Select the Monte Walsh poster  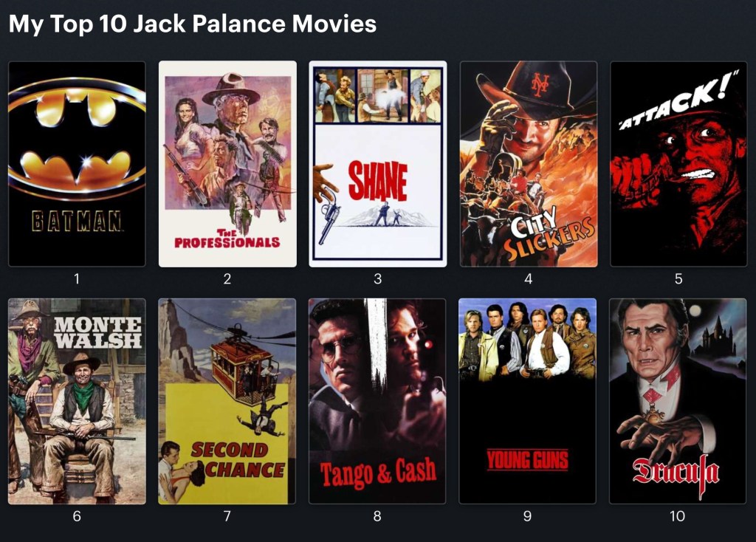(77, 401)
